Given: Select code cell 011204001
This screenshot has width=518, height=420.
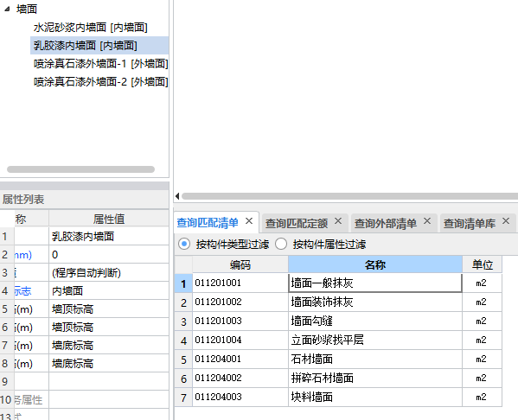Looking at the screenshot, I should 240,359.
